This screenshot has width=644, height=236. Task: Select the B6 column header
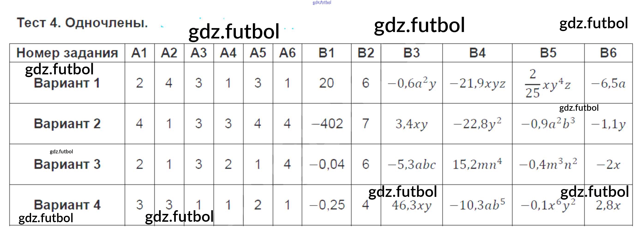click(x=608, y=53)
